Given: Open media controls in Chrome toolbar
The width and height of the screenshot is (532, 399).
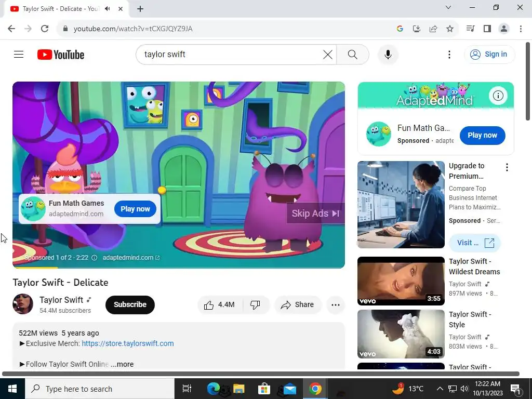Looking at the screenshot, I should 470,29.
